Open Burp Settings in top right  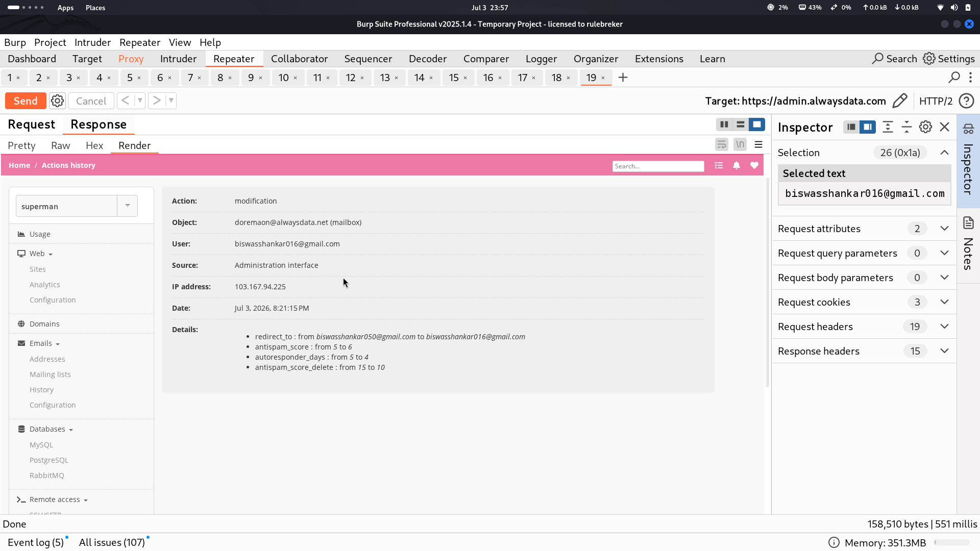[949, 59]
